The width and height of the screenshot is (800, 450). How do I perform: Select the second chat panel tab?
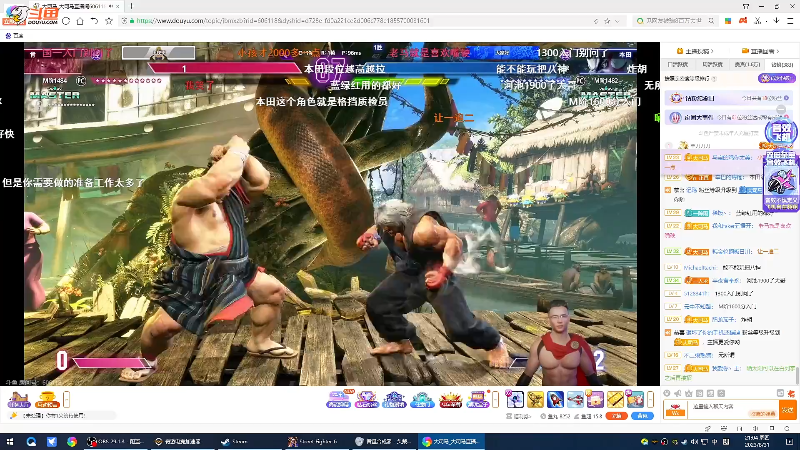[x=712, y=65]
